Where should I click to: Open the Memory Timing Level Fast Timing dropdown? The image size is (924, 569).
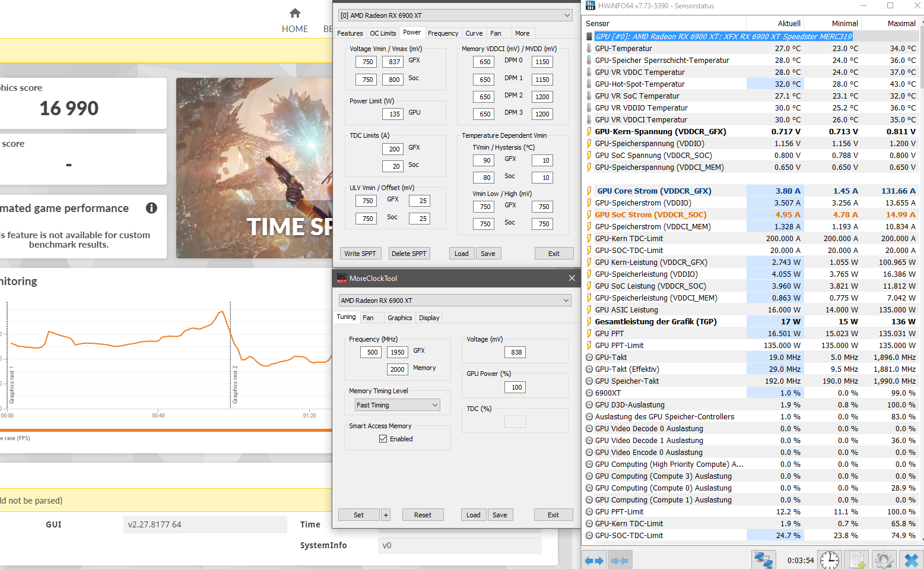[x=398, y=405]
